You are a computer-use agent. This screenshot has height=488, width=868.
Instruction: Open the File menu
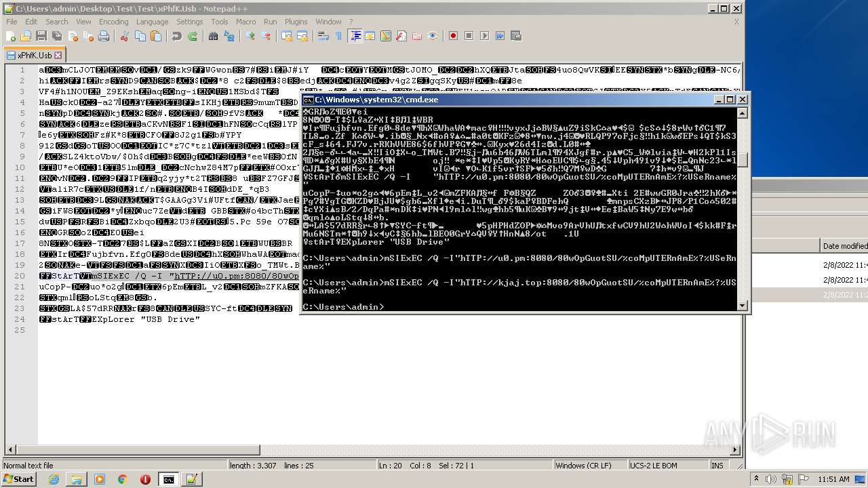coord(12,22)
